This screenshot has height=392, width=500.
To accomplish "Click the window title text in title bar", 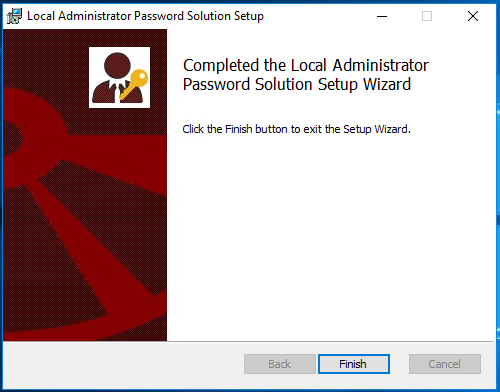I will pyautogui.click(x=145, y=16).
